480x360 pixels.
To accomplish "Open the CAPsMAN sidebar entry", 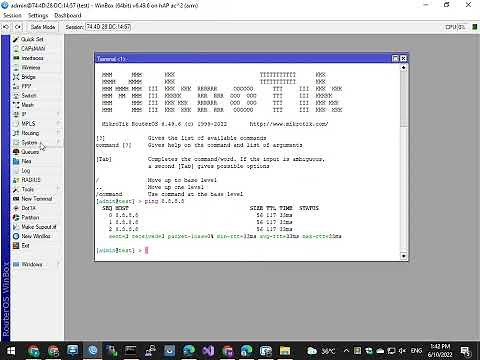I will pyautogui.click(x=33, y=49).
